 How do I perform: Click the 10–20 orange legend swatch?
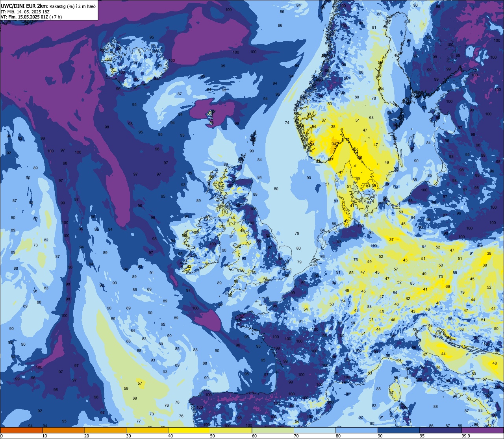click(x=63, y=430)
